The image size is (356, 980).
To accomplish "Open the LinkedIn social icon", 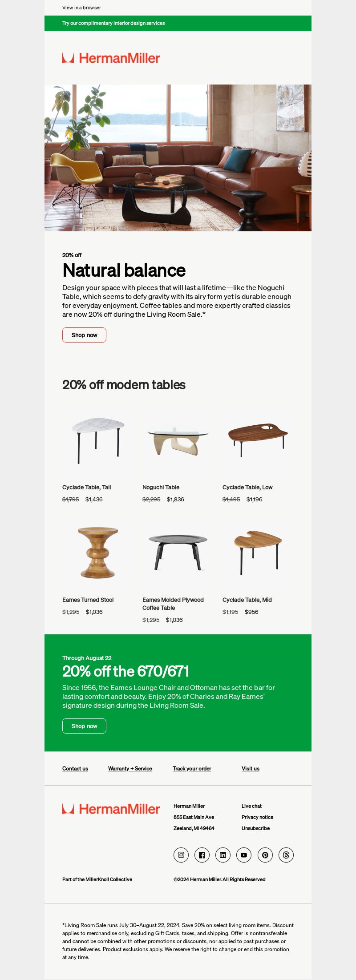I will click(x=223, y=855).
